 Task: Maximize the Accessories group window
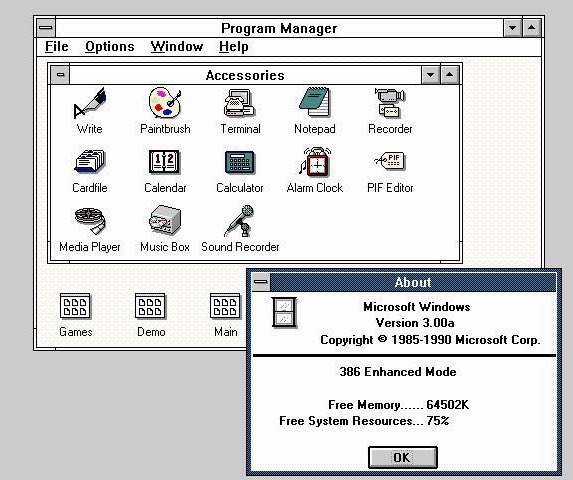pos(449,75)
